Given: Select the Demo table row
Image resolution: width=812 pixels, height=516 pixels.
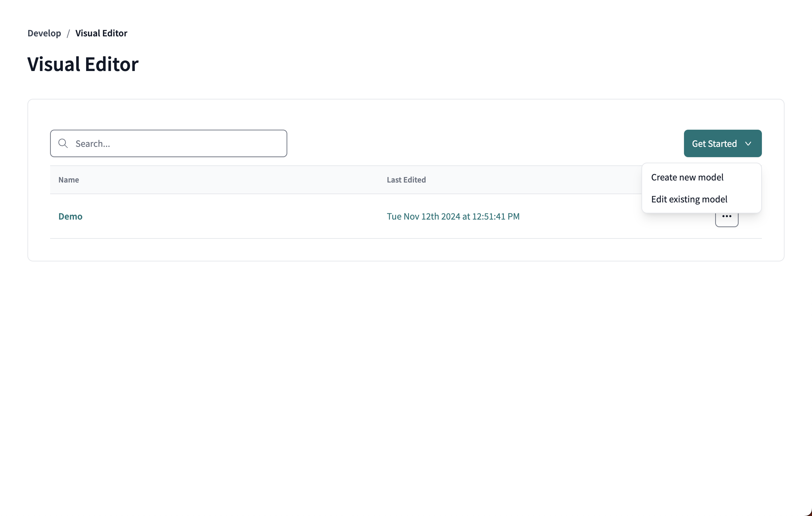Looking at the screenshot, I should tap(240, 216).
